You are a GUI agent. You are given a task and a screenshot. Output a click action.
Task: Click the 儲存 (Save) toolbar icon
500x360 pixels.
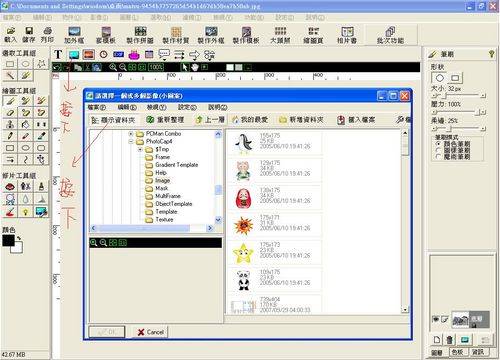(x=29, y=35)
